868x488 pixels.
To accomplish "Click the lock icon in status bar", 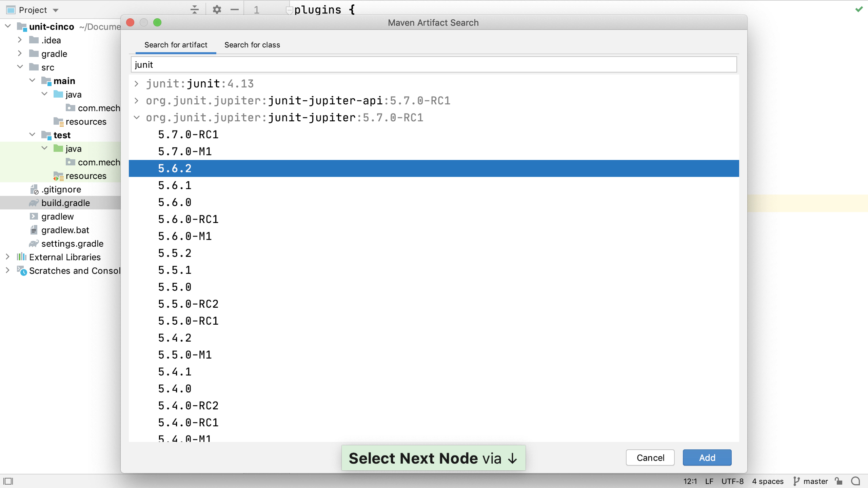I will point(839,481).
